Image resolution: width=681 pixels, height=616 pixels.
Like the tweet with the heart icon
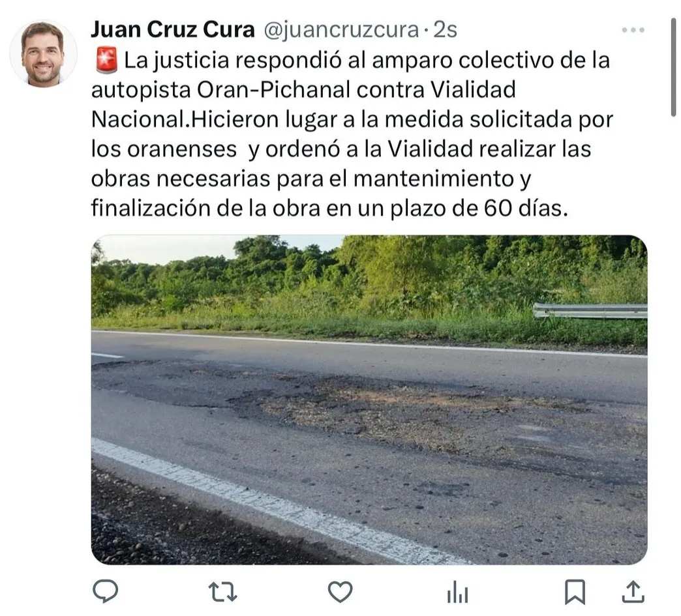pyautogui.click(x=340, y=592)
